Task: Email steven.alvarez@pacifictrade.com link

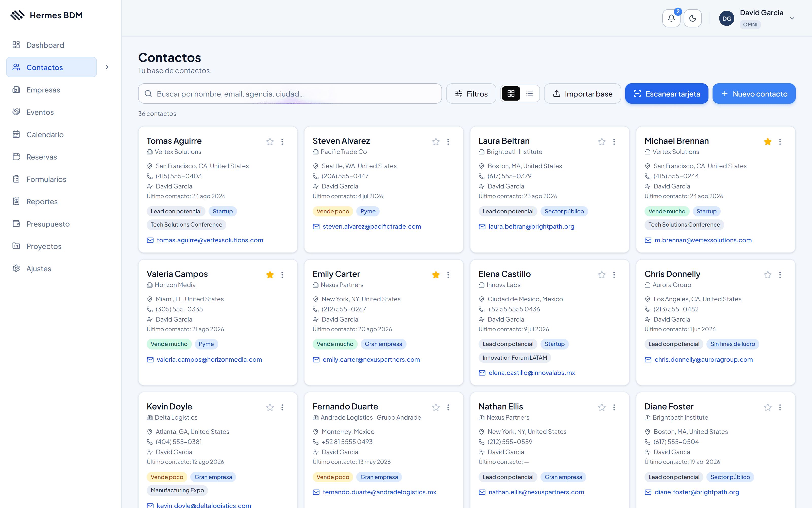Action: (x=371, y=226)
